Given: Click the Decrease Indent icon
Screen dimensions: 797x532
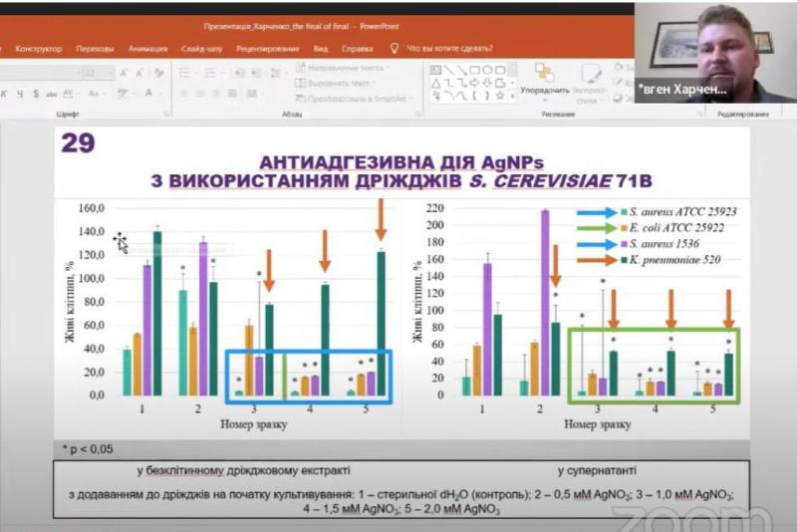Looking at the screenshot, I should pyautogui.click(x=239, y=73).
